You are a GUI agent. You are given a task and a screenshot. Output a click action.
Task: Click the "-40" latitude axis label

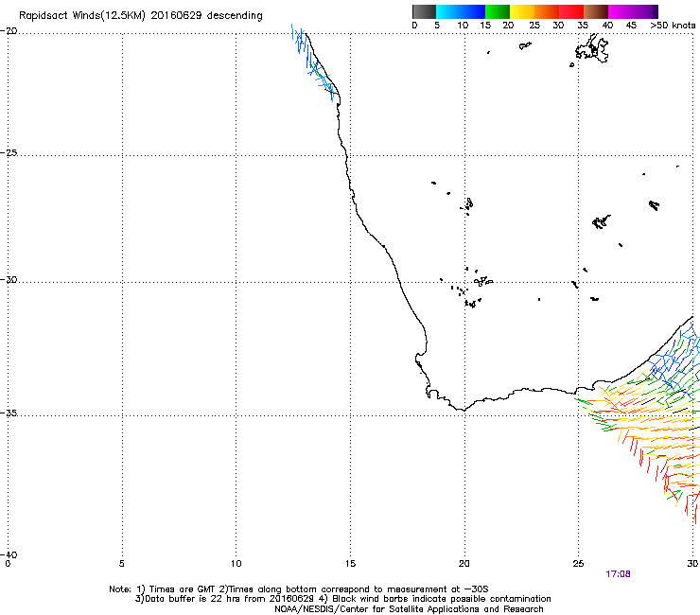click(x=9, y=554)
